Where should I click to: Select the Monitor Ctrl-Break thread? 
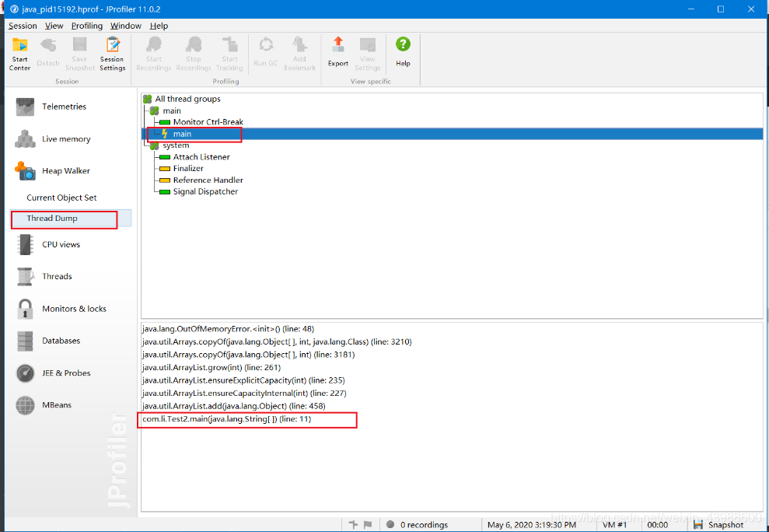coord(208,122)
